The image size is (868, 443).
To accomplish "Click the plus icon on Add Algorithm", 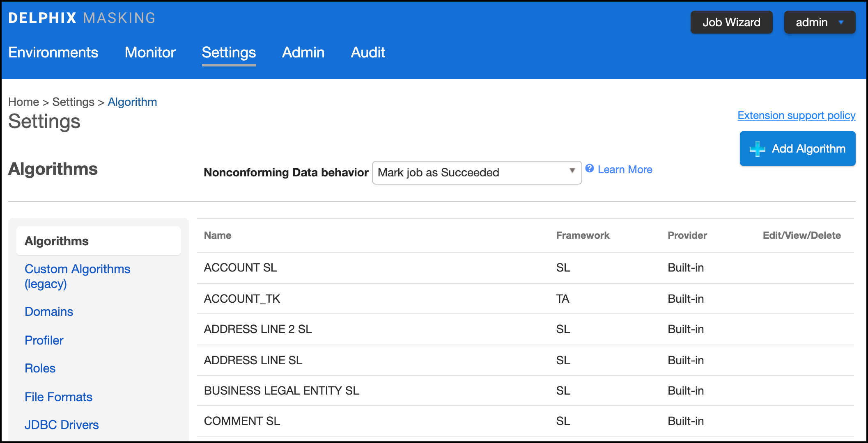I will 757,149.
